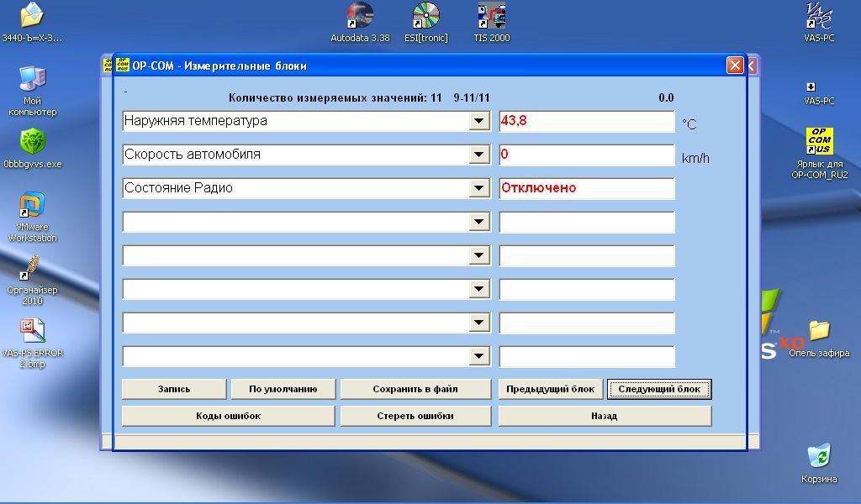Click the Сохранить в файл button
This screenshot has width=861, height=504.
click(415, 389)
